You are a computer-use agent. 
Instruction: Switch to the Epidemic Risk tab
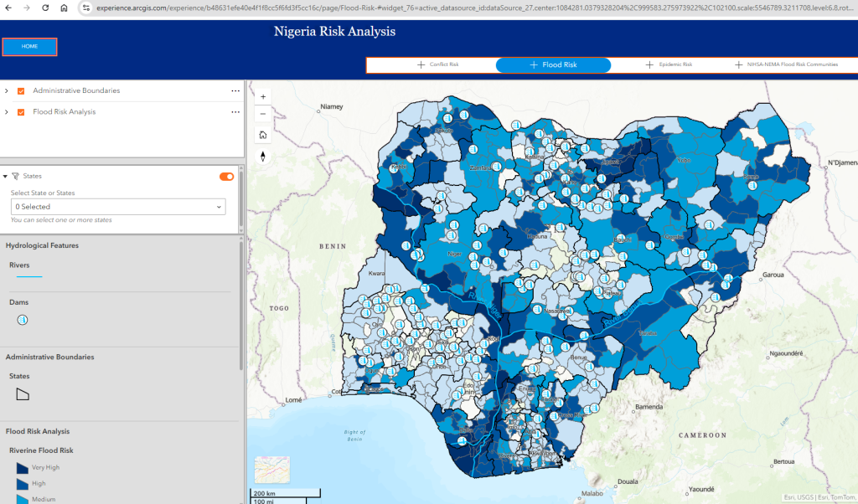669,64
